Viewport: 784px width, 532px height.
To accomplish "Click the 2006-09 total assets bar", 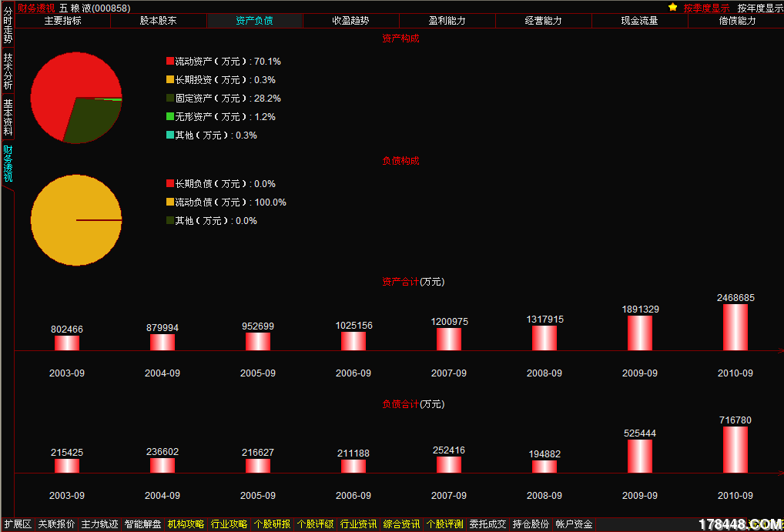I will (353, 341).
